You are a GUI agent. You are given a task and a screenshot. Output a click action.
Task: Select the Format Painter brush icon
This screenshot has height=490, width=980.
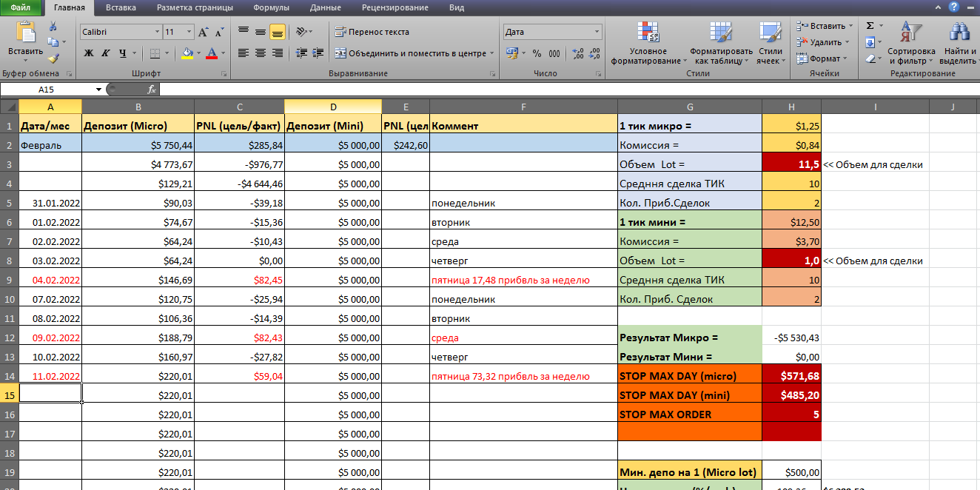coord(53,58)
